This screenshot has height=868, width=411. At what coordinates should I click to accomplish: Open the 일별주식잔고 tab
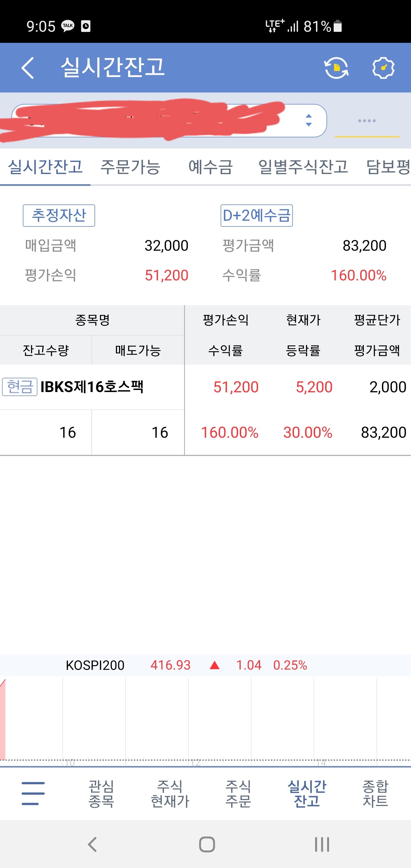pyautogui.click(x=303, y=167)
